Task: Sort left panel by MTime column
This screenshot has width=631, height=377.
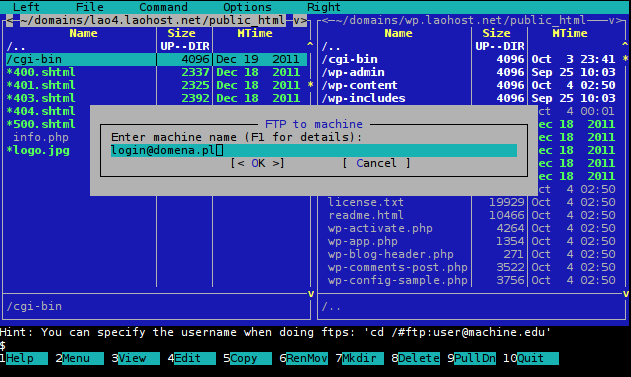Action: (x=255, y=33)
